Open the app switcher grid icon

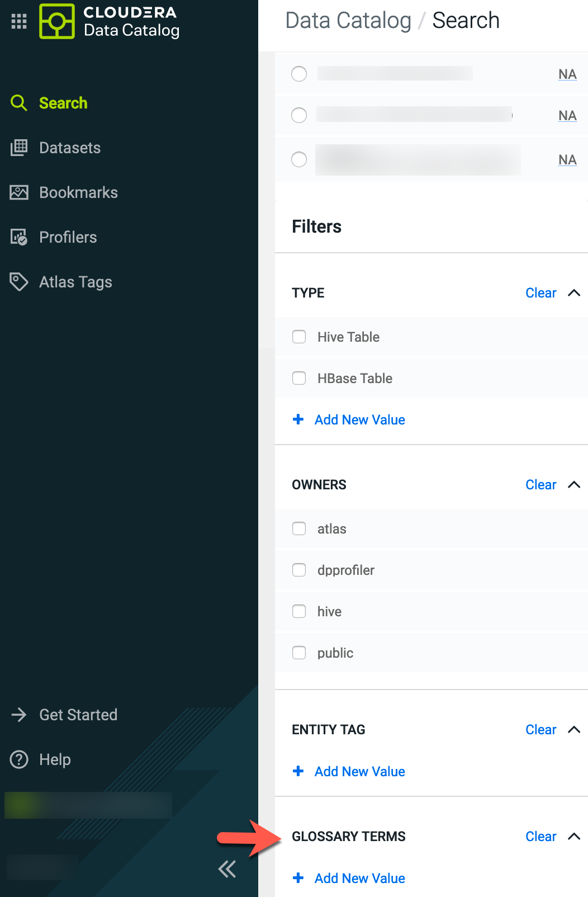(19, 21)
